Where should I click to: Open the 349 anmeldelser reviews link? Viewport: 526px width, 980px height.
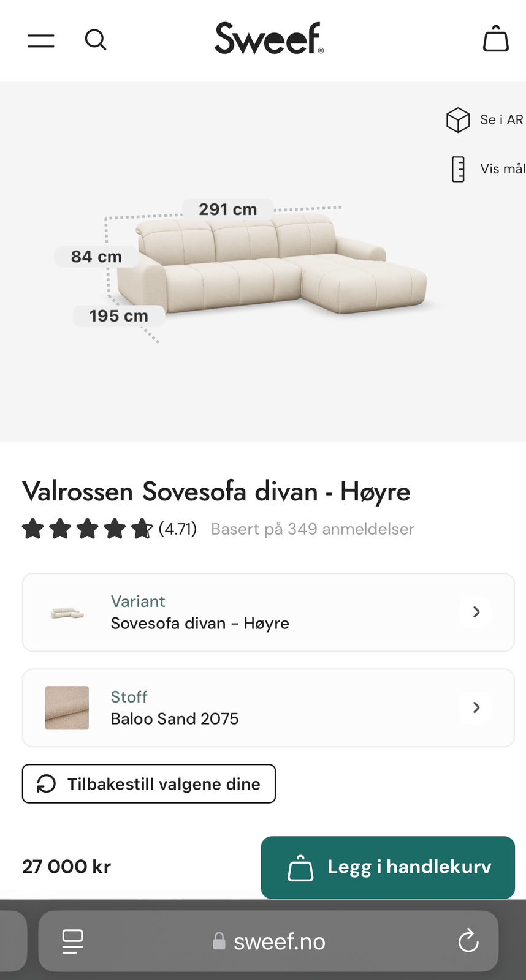click(312, 529)
